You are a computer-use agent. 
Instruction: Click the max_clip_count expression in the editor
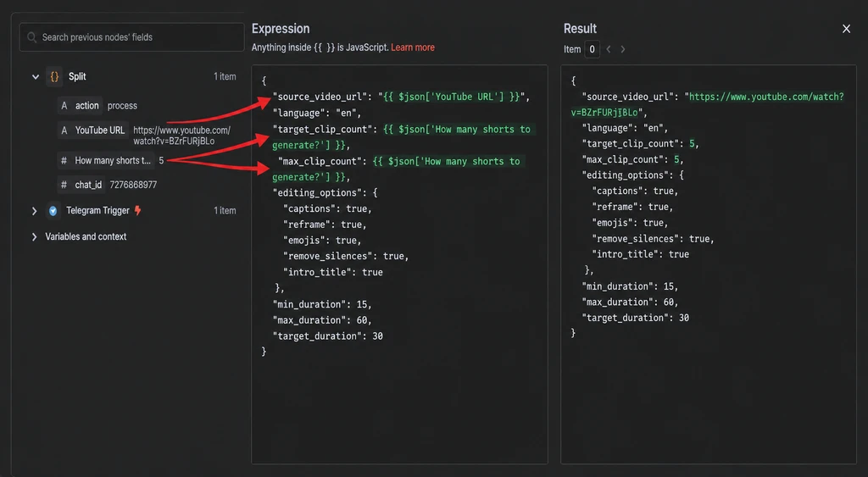coord(397,169)
